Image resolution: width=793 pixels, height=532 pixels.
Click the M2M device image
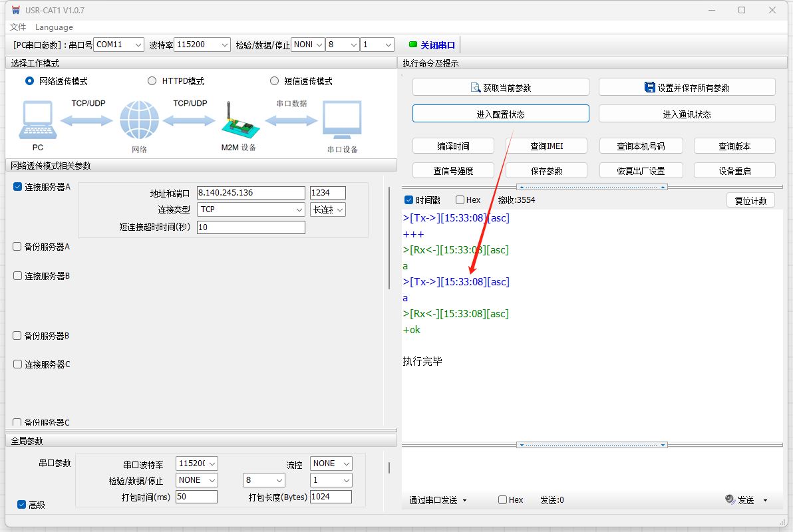(237, 122)
